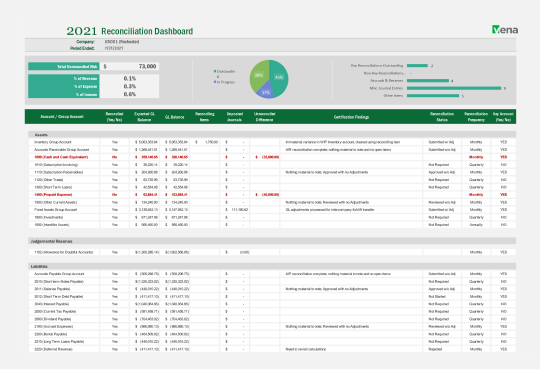Click the Key Reconciliations Outstanding bar

pyautogui.click(x=417, y=65)
